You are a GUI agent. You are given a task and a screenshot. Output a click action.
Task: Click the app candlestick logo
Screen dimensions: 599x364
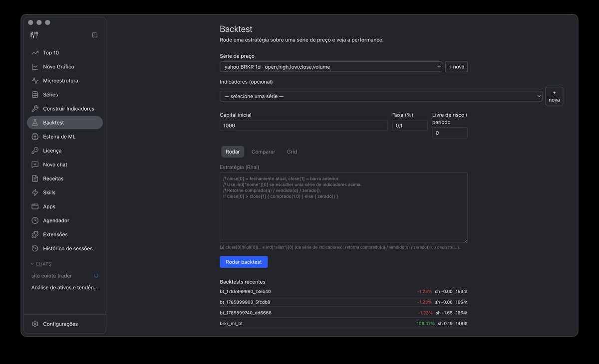34,35
